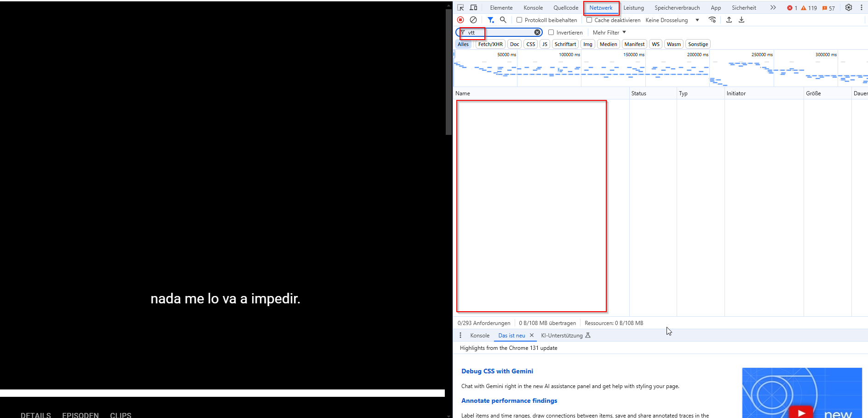Sort by the Typ column header
Viewport: 868px width, 418px height.
701,93
